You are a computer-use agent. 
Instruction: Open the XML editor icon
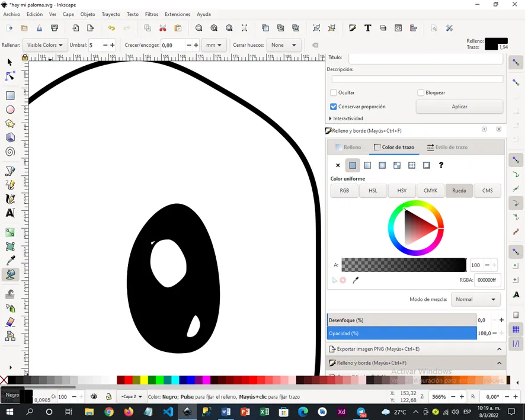398,28
